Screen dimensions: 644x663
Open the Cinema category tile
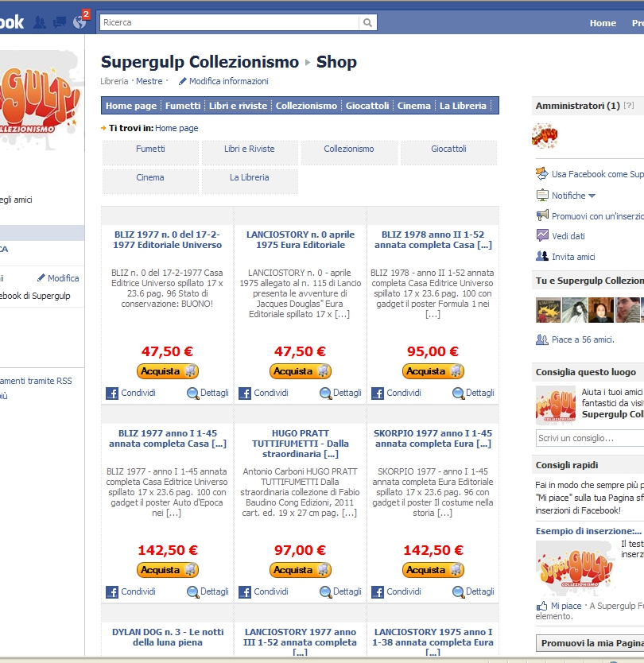(x=150, y=181)
